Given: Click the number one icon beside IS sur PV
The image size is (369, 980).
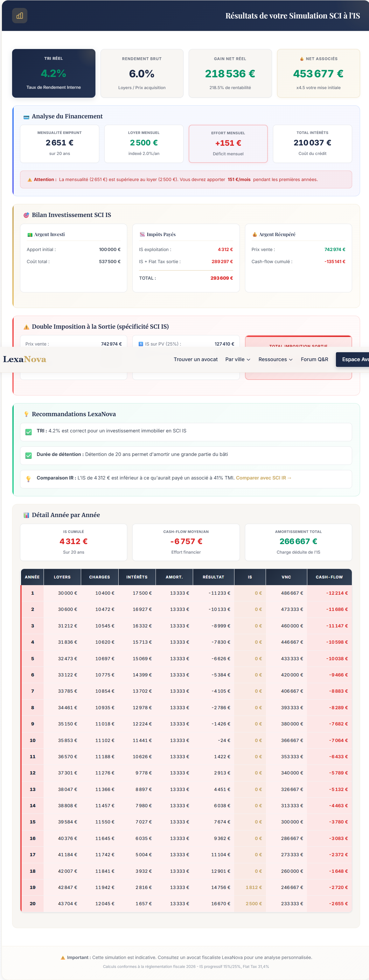Looking at the screenshot, I should click(x=141, y=344).
